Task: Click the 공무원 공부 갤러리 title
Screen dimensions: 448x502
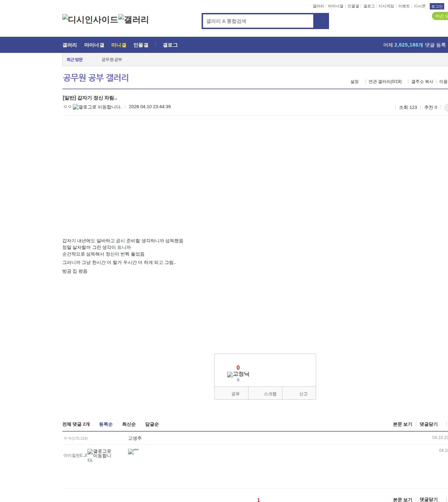Action: [96, 78]
